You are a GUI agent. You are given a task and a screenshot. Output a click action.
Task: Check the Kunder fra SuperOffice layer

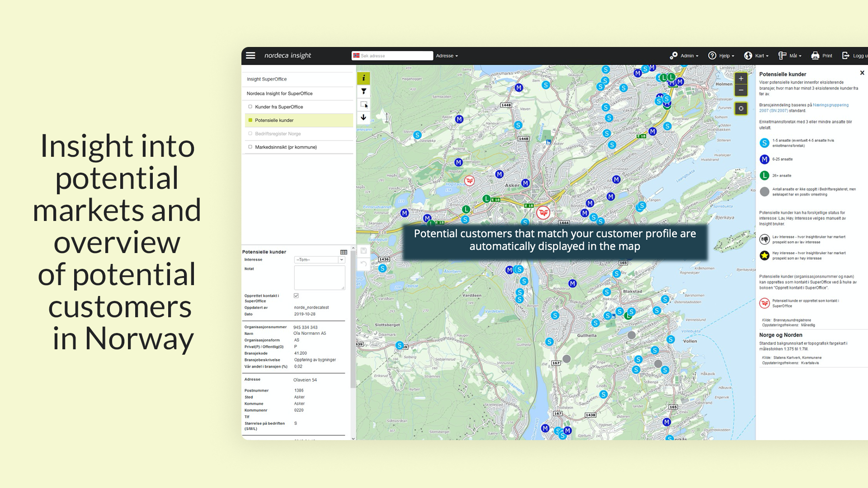click(250, 107)
